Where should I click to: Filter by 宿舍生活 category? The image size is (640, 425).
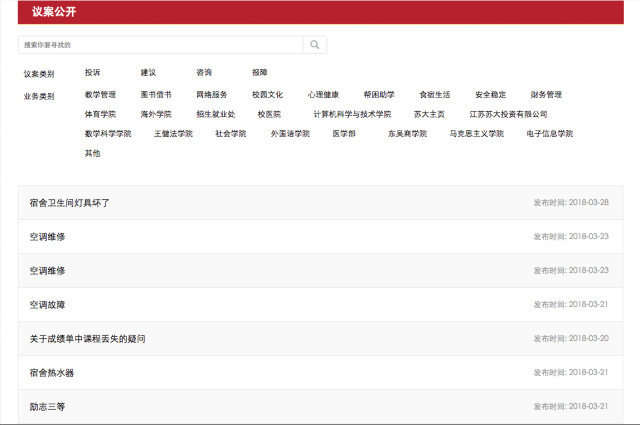point(435,95)
